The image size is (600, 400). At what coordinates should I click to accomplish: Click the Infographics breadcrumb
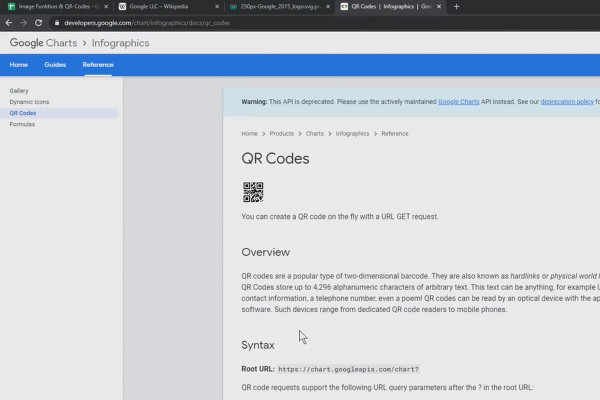(352, 134)
